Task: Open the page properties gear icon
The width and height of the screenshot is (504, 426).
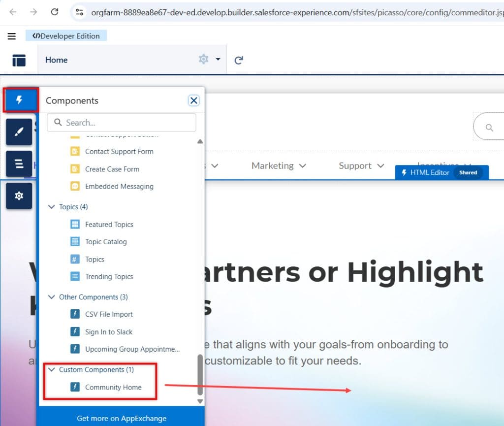Action: (x=203, y=59)
